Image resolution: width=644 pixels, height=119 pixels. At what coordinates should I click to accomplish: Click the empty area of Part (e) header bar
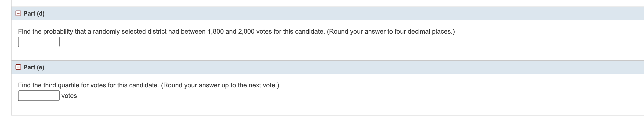pyautogui.click(x=326, y=67)
